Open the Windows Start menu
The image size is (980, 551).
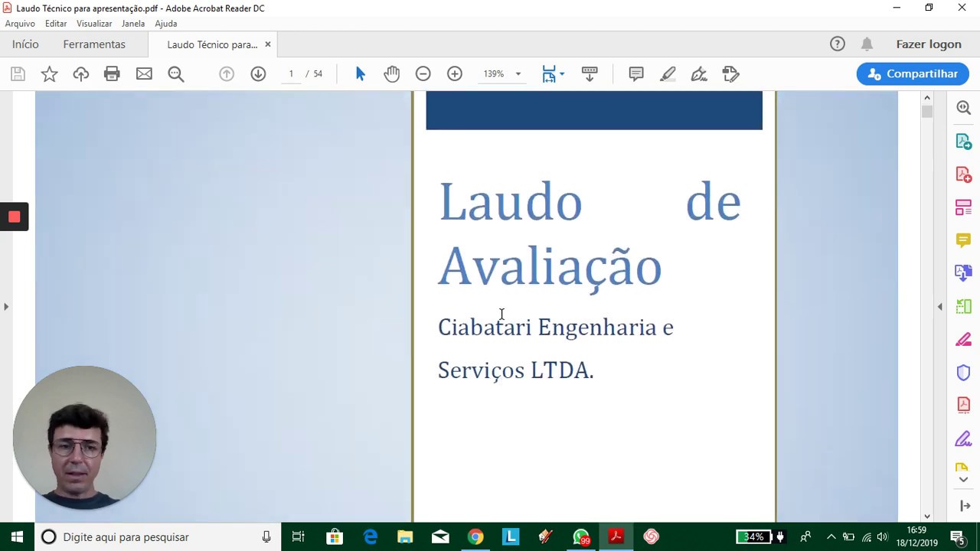pyautogui.click(x=17, y=537)
